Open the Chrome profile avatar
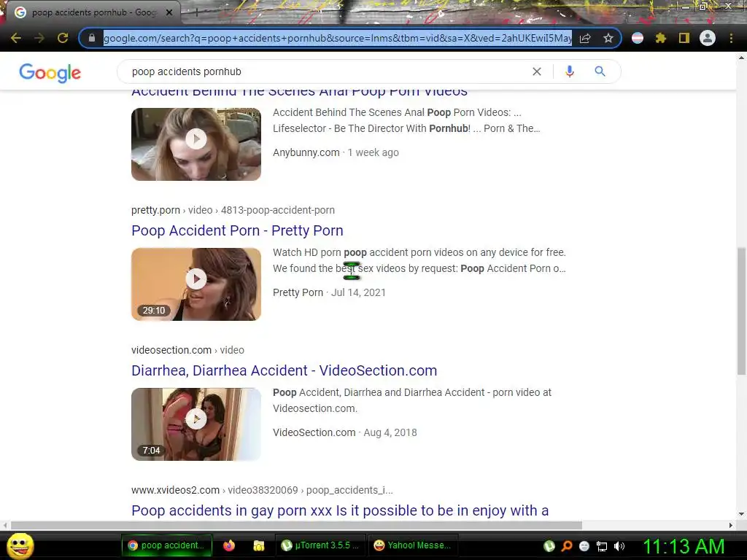Screen dimensions: 747x560 click(x=708, y=38)
